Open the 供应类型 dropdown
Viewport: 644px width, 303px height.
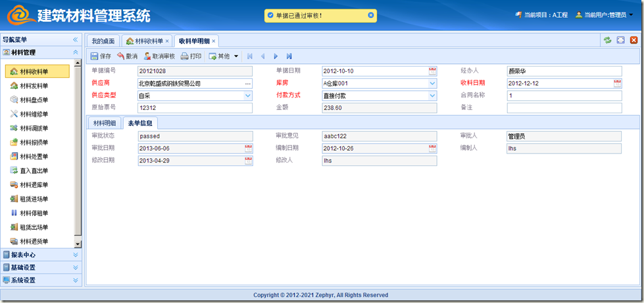pyautogui.click(x=247, y=96)
